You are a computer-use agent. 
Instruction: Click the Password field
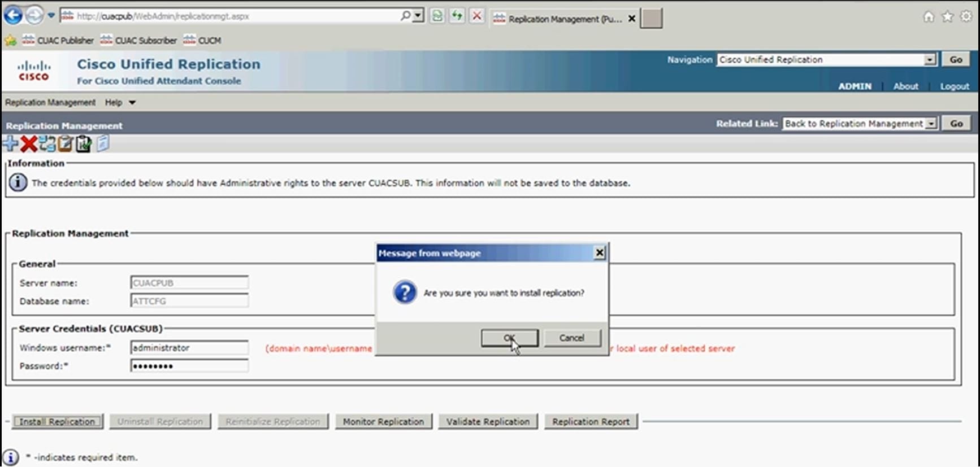[x=189, y=366]
